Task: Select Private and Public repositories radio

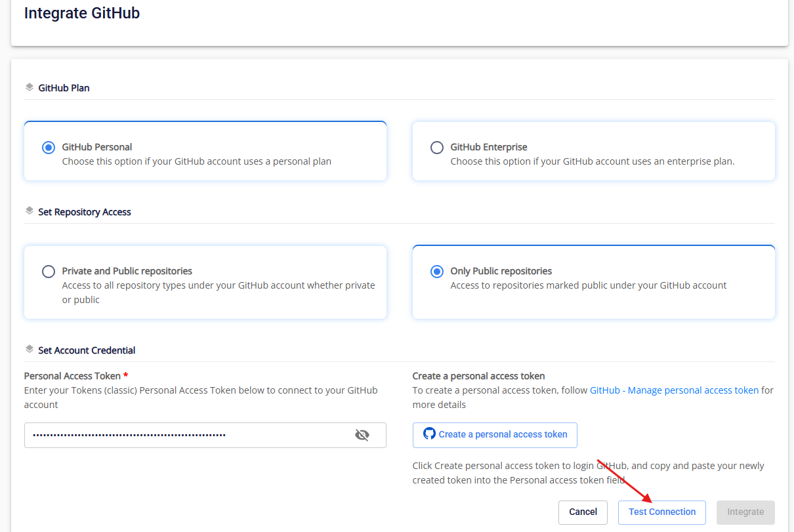Action: (x=49, y=272)
